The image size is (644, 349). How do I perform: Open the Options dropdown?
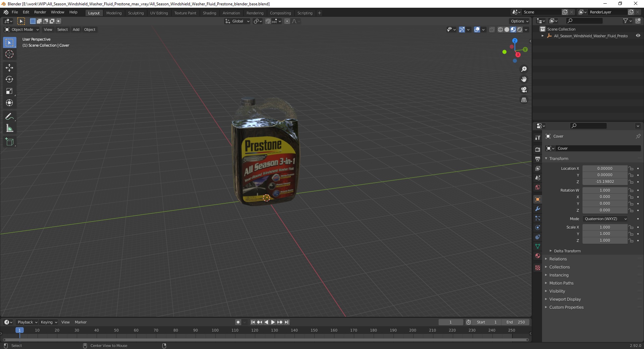[x=520, y=21]
